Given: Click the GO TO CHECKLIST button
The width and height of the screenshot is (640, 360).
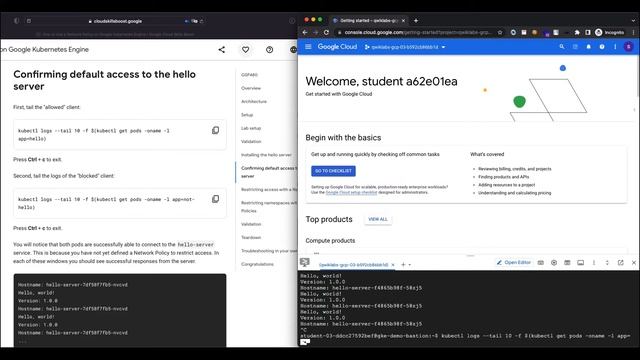Looking at the screenshot, I should tap(333, 171).
